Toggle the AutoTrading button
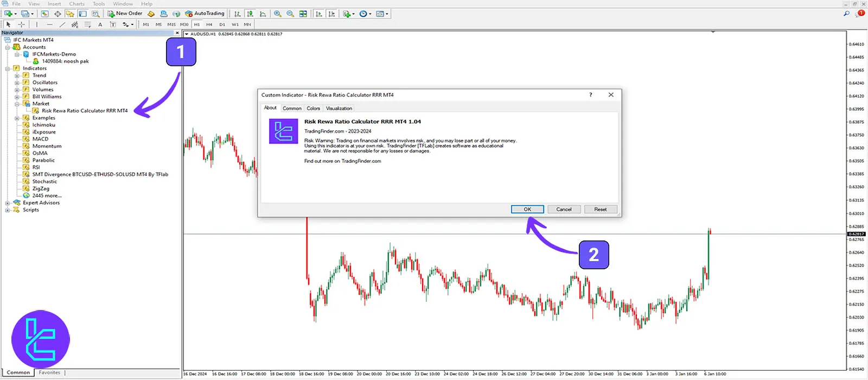868x380 pixels. pos(205,14)
